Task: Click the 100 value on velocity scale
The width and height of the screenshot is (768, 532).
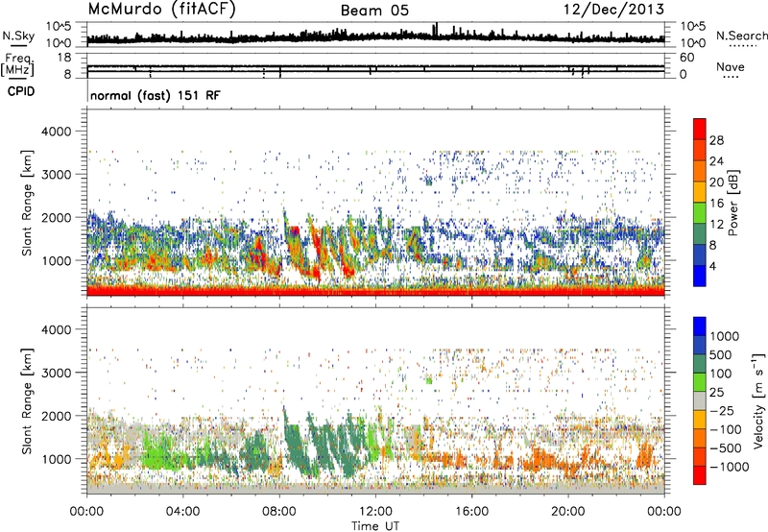Action: 721,374
